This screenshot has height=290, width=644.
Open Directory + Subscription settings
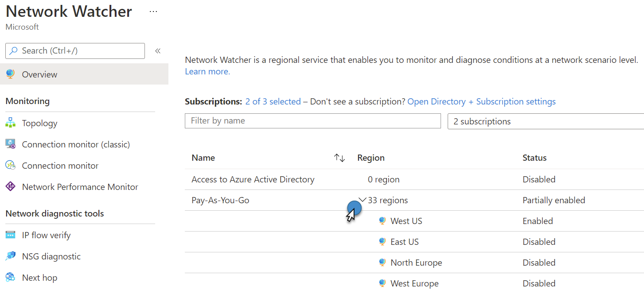click(x=481, y=101)
